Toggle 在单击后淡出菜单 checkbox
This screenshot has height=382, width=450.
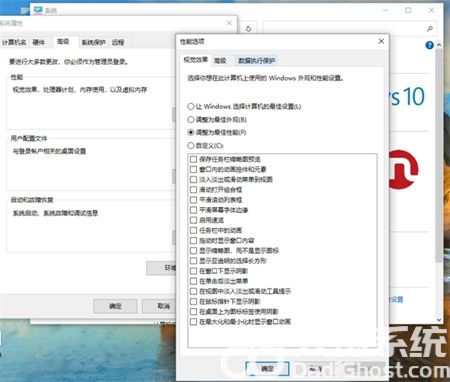pos(193,281)
